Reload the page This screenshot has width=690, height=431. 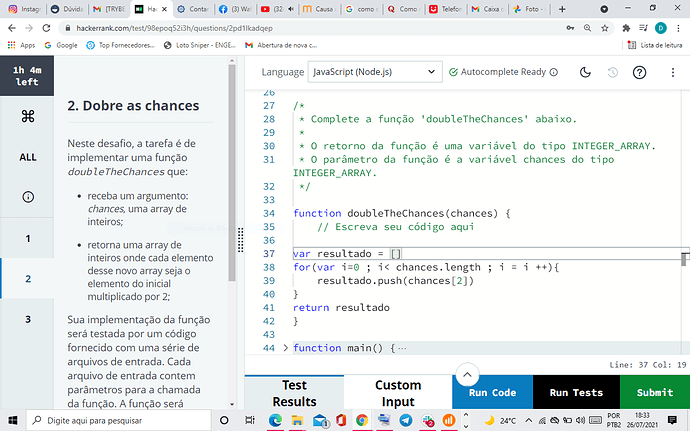click(46, 28)
